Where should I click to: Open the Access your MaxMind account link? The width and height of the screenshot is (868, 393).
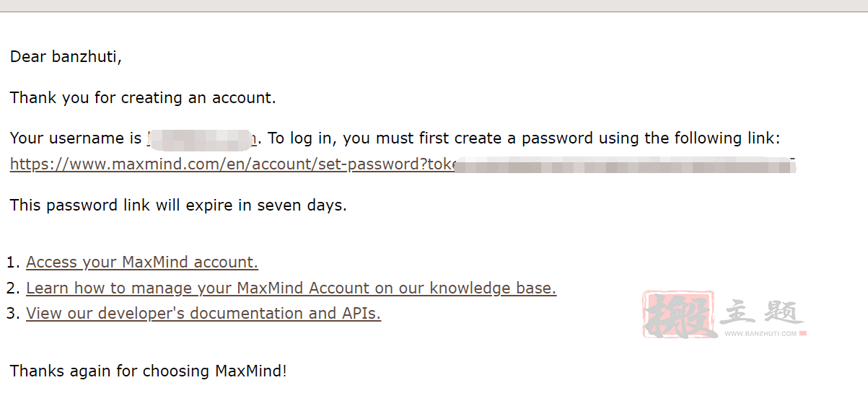pos(142,262)
